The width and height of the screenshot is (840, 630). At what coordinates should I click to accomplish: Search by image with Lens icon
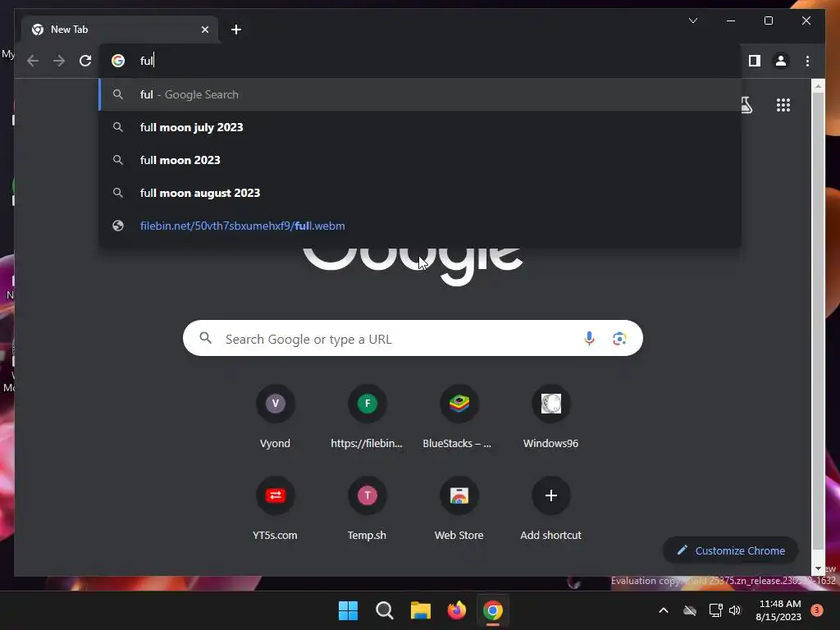coord(619,339)
